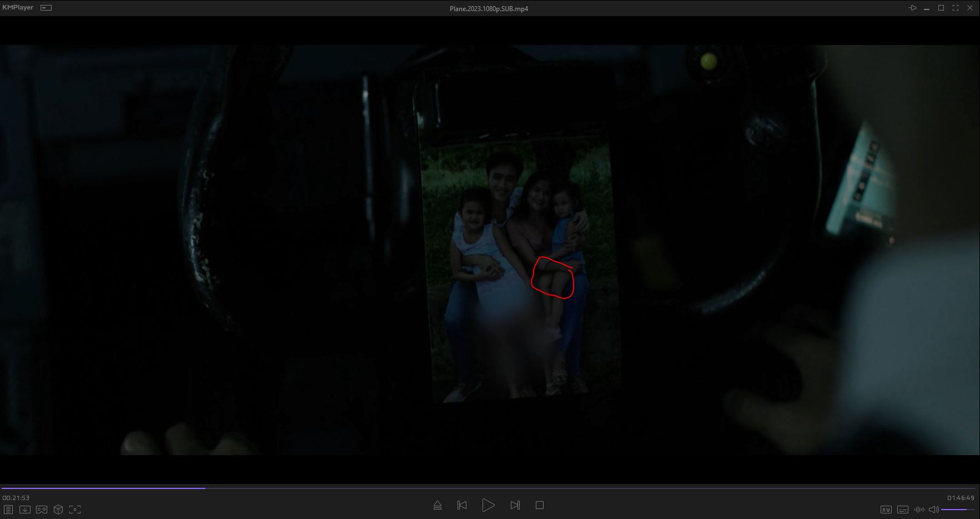Click the eject/open file button
The image size is (980, 519).
click(x=437, y=505)
